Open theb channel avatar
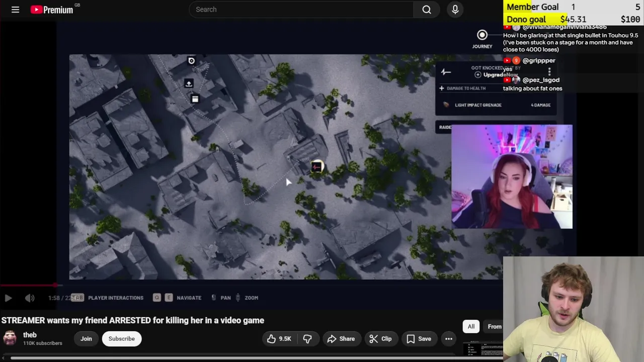644x362 pixels. pos(10,338)
